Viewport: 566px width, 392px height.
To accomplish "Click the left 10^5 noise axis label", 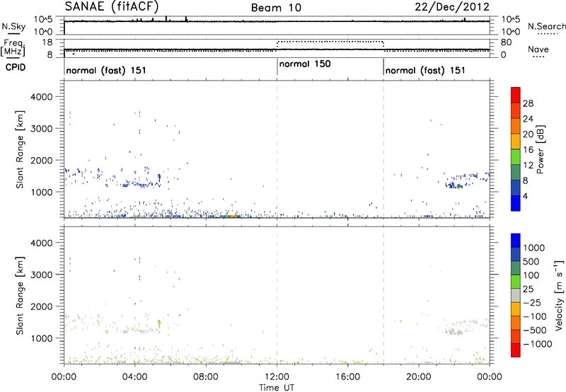I will pyautogui.click(x=43, y=19).
